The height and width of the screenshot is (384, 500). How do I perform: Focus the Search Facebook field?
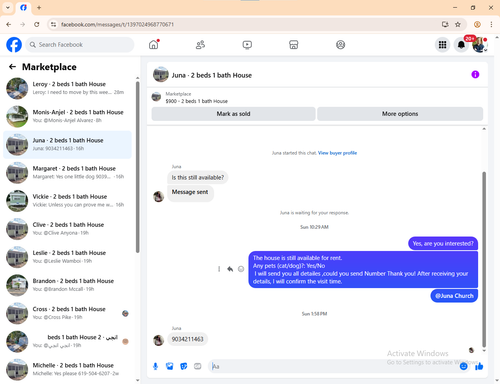80,45
